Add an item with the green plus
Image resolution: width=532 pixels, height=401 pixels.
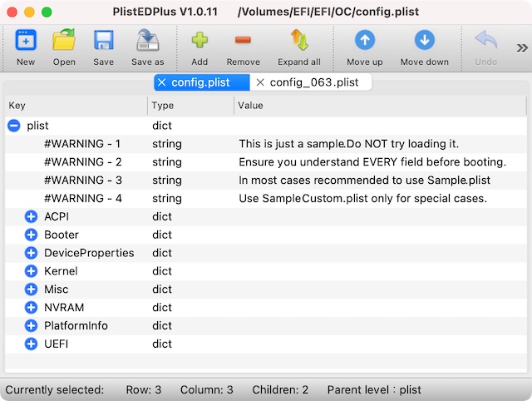click(199, 40)
